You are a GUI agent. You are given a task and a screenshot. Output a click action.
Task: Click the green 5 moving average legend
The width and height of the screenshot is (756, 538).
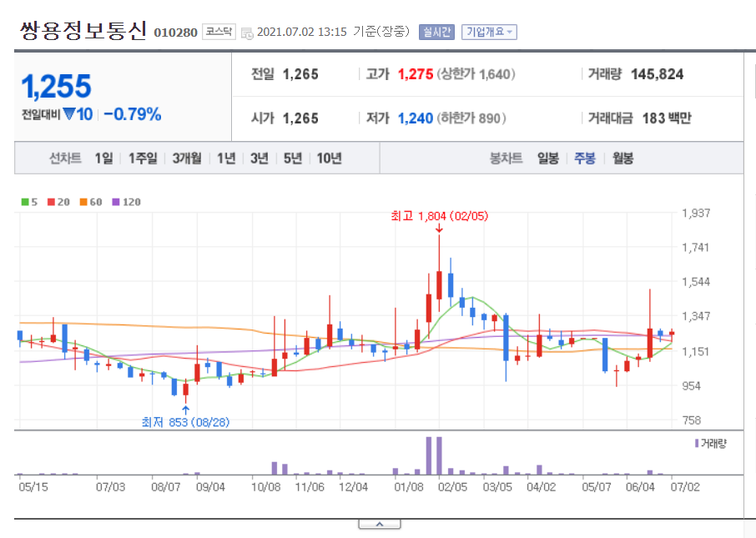coord(29,202)
